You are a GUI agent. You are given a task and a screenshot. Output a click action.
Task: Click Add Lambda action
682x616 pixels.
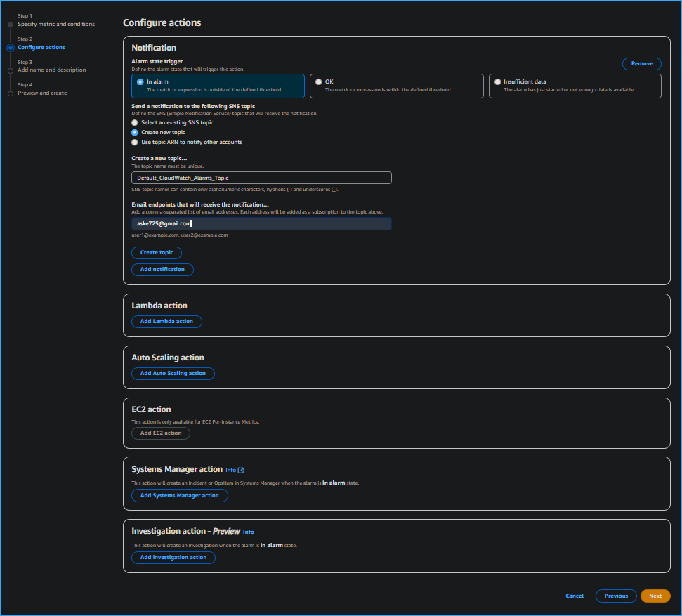[166, 321]
